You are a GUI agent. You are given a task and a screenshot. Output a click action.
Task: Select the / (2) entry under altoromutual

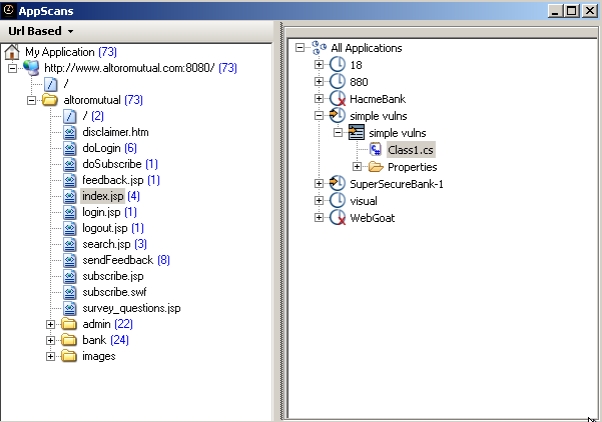coord(93,116)
